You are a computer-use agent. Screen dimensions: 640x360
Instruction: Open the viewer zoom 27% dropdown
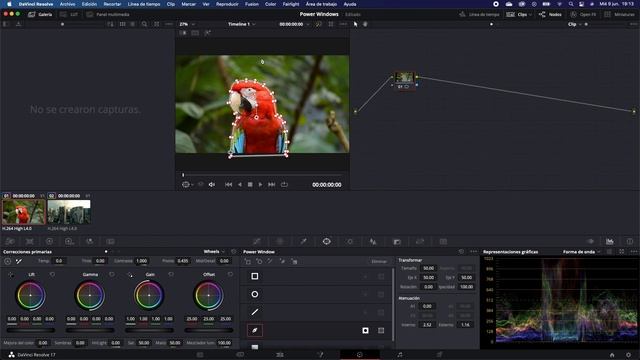(187, 24)
